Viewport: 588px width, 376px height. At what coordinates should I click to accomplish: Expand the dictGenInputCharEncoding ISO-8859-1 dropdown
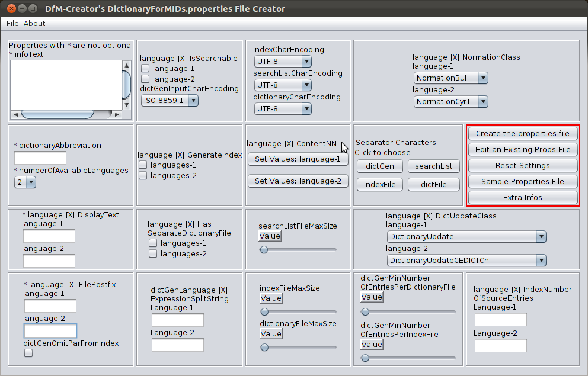point(170,101)
